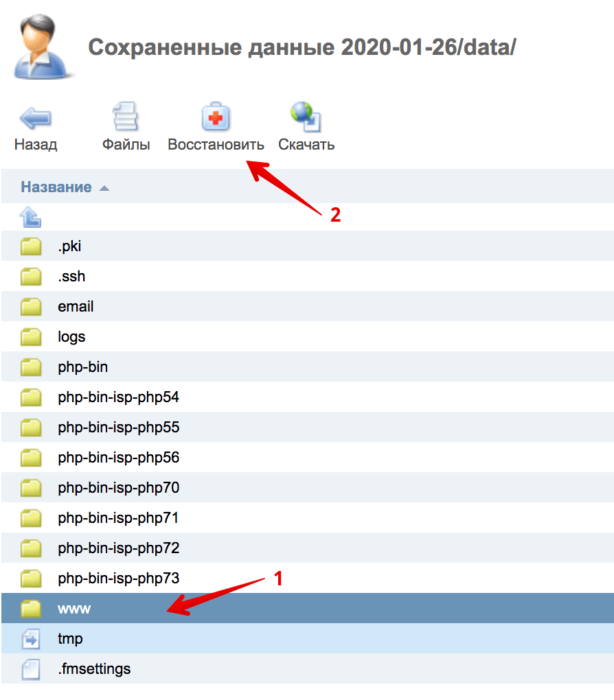Image resolution: width=614 pixels, height=700 pixels.
Task: Click the Назад back arrow icon
Action: point(35,118)
